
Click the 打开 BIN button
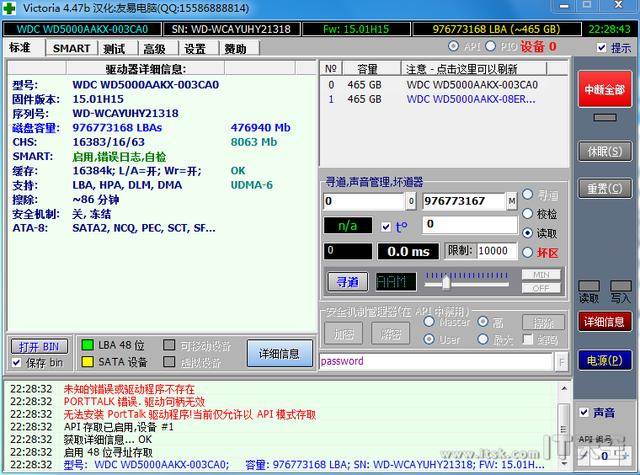[39, 346]
